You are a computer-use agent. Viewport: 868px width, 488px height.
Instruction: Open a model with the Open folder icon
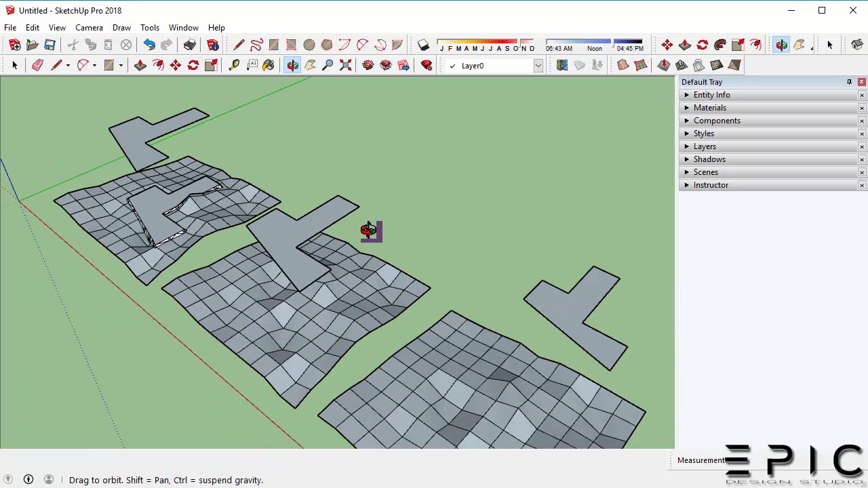(x=33, y=45)
